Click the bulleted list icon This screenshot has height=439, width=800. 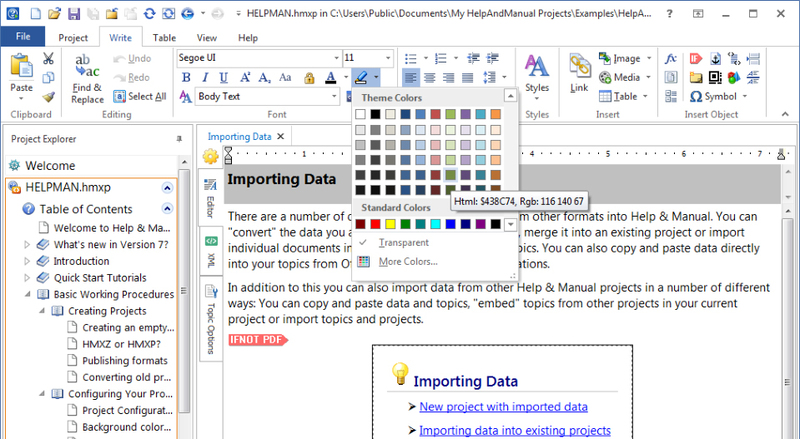click(411, 59)
